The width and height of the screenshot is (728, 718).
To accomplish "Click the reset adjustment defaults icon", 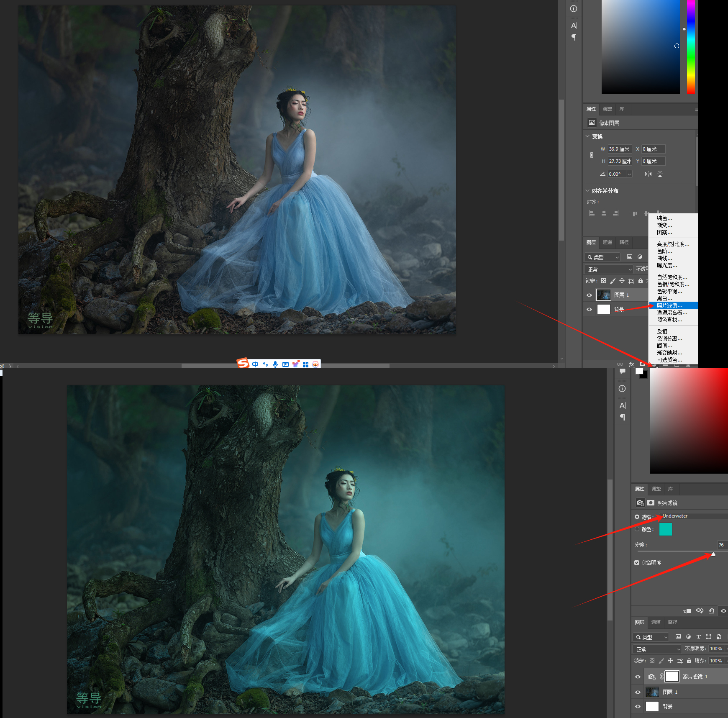I will 712,611.
